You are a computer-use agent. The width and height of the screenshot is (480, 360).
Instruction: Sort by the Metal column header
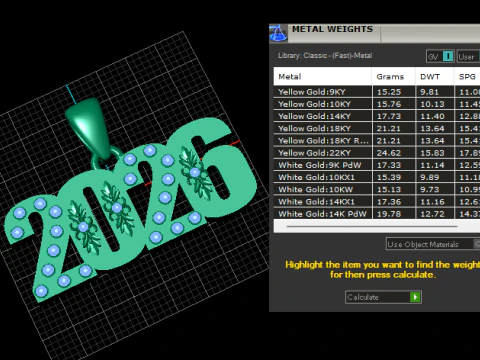[323, 76]
